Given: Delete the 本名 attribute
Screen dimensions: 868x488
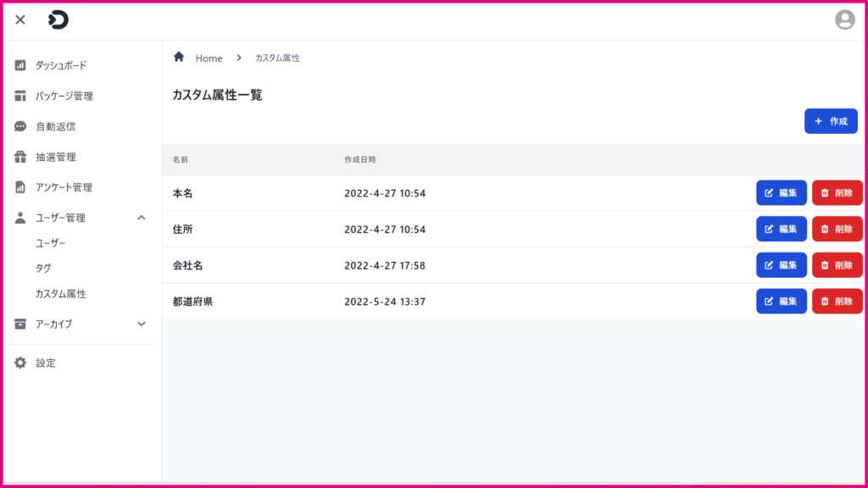Looking at the screenshot, I should click(x=837, y=192).
